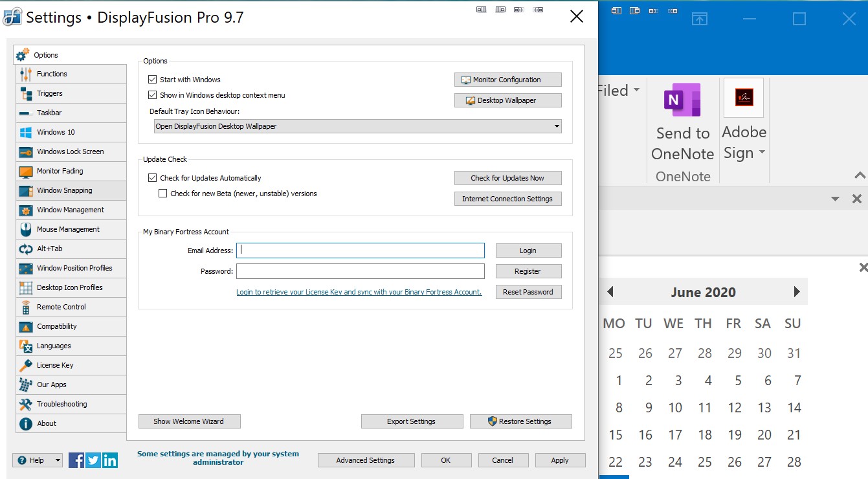Open the Monitor Configuration dialog
This screenshot has width=868, height=479.
click(507, 80)
